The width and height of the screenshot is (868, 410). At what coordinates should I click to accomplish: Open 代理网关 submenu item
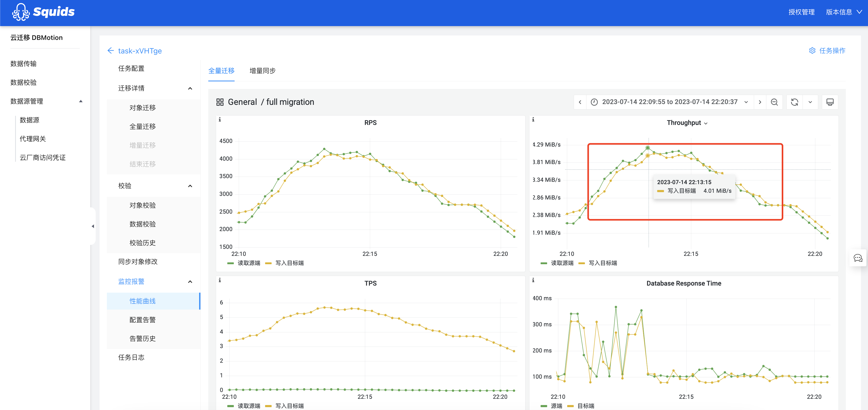pos(33,139)
